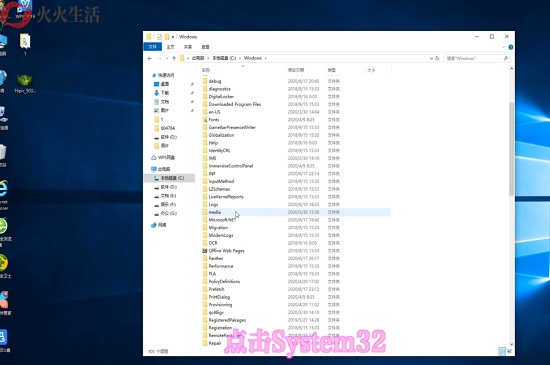550x365 pixels.
Task: Switch to the 查看 (View) tab
Action: point(206,47)
